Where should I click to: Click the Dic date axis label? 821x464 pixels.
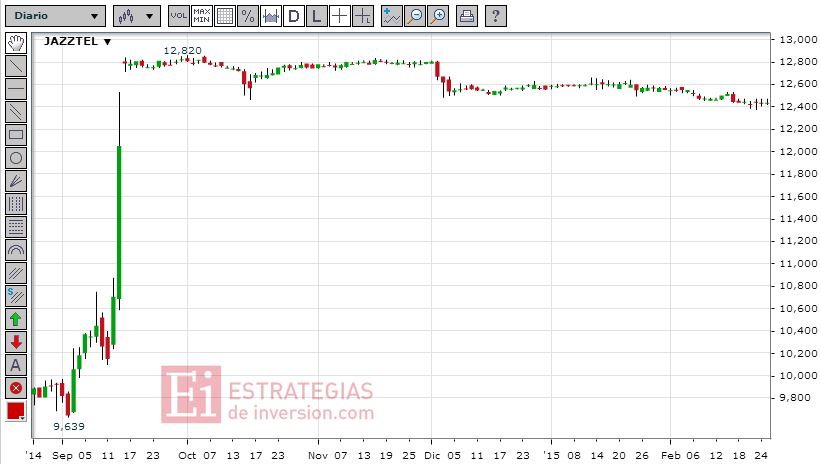(432, 456)
